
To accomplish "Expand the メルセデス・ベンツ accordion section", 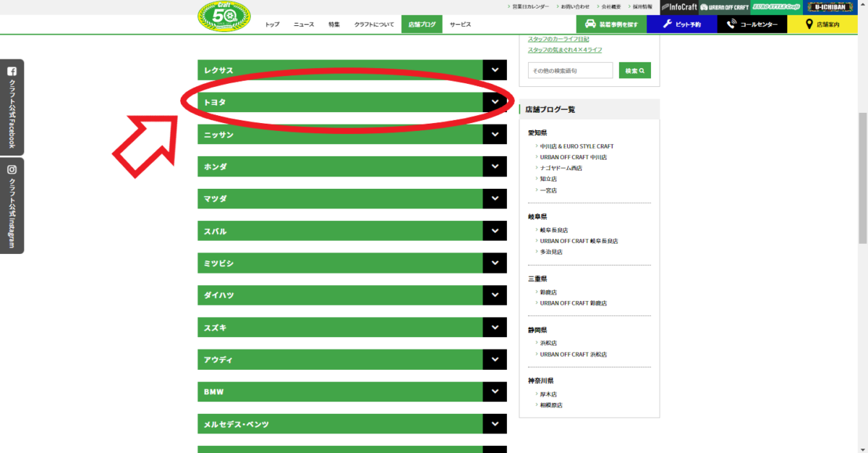I will tap(340, 424).
